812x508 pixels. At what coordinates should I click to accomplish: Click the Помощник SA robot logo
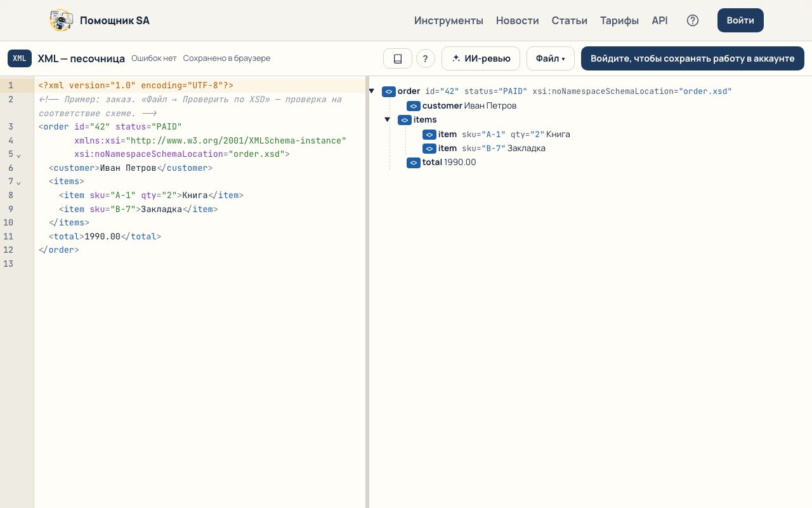62,20
